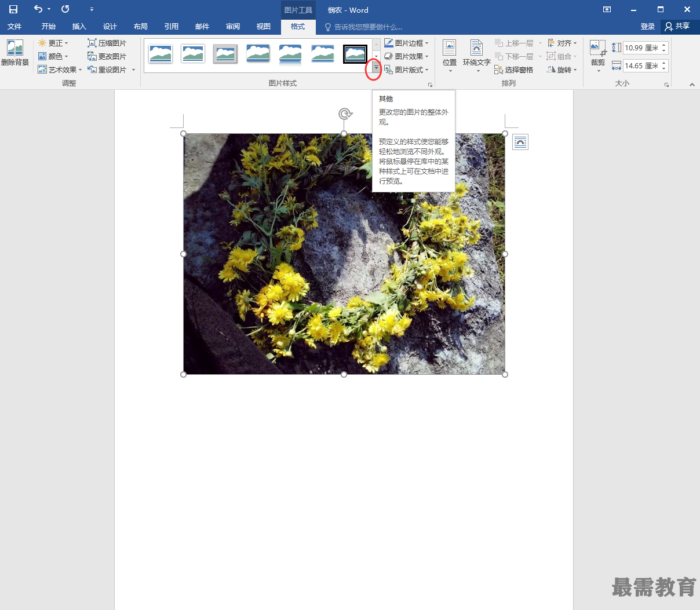The image size is (700, 610).
Task: Open the 旋转 rotate dropdown
Action: pos(562,70)
